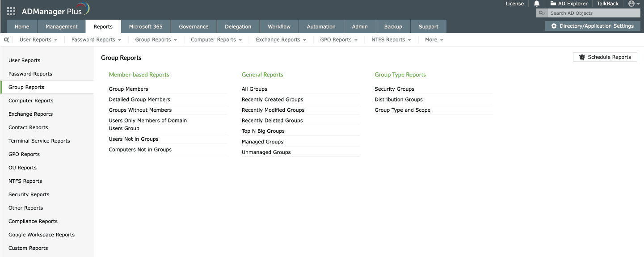Open Users Only Members of Domain Users Group
Screen dimensions: 644x257
148,124
